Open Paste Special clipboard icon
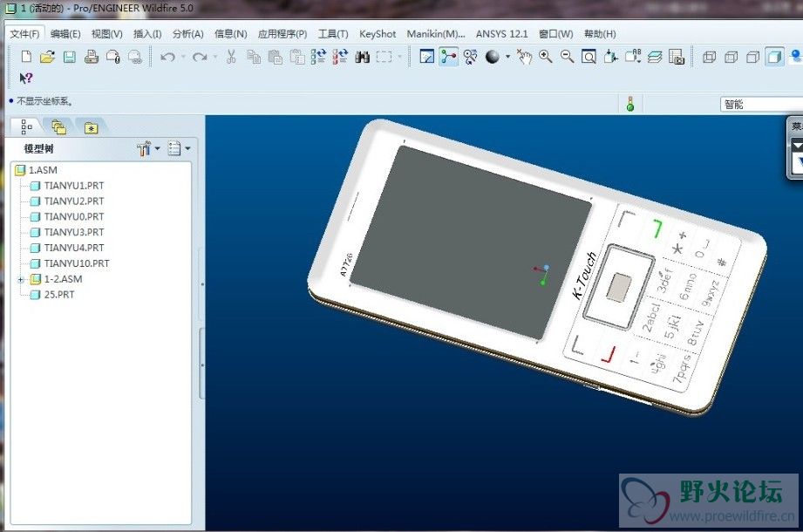 click(297, 57)
